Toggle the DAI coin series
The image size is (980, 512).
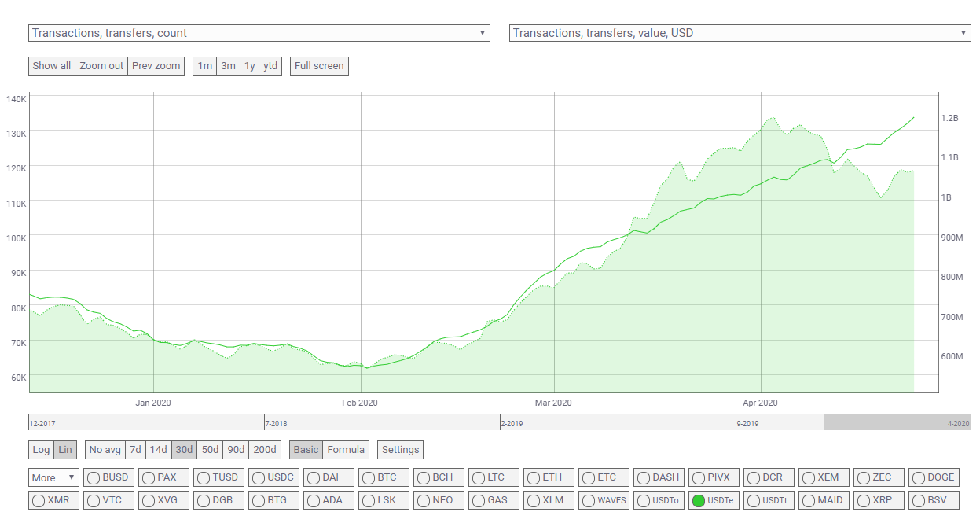coord(329,477)
